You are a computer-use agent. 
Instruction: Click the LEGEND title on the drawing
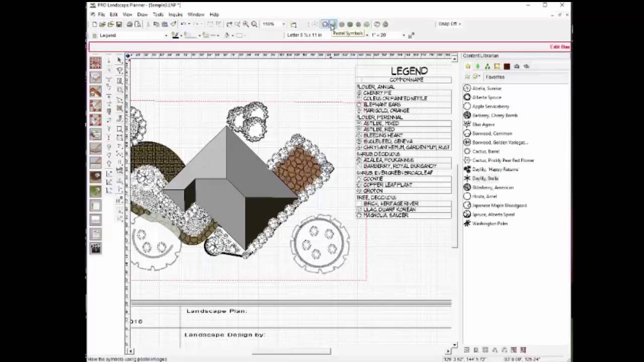pos(409,71)
